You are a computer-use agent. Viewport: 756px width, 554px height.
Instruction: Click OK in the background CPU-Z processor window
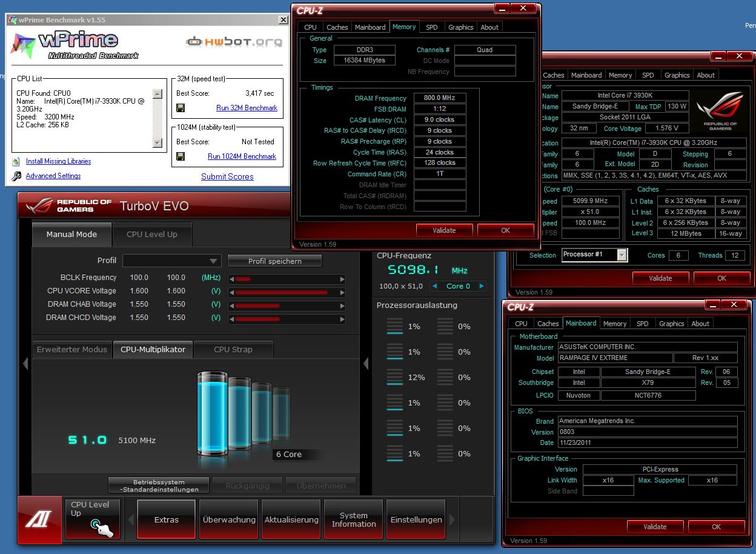(722, 278)
